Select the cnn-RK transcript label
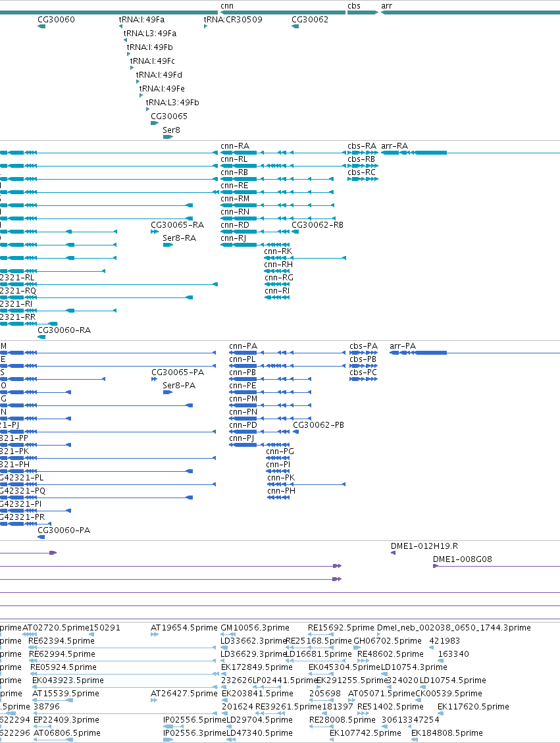The image size is (560, 743). point(278,251)
